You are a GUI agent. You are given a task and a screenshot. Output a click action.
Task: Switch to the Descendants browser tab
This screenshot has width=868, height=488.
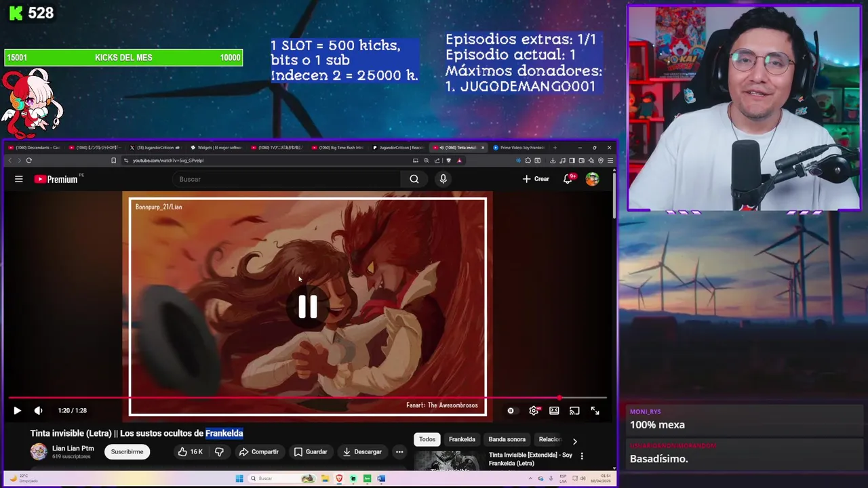pyautogui.click(x=35, y=148)
